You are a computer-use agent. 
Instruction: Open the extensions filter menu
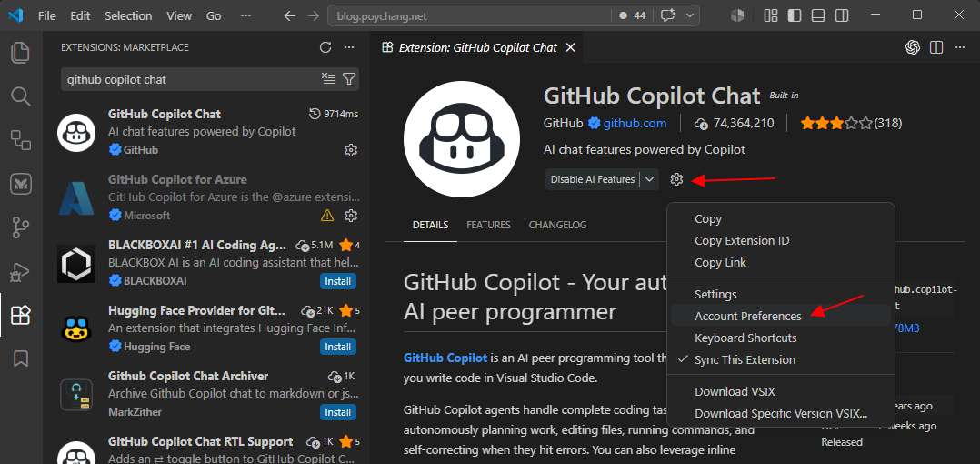[349, 79]
